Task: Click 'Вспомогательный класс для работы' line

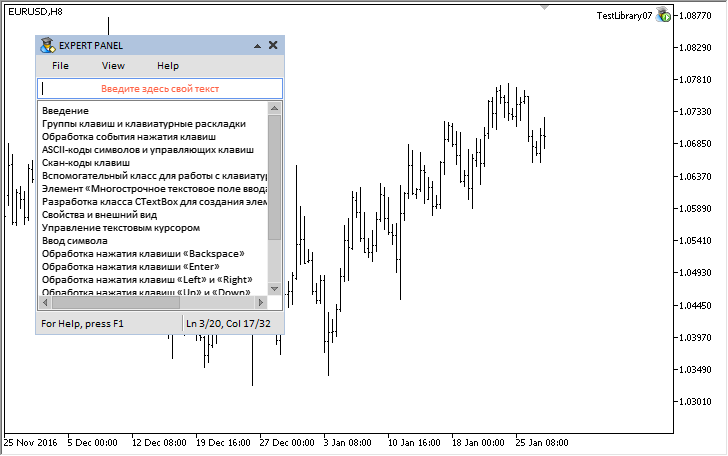Action: [155, 176]
